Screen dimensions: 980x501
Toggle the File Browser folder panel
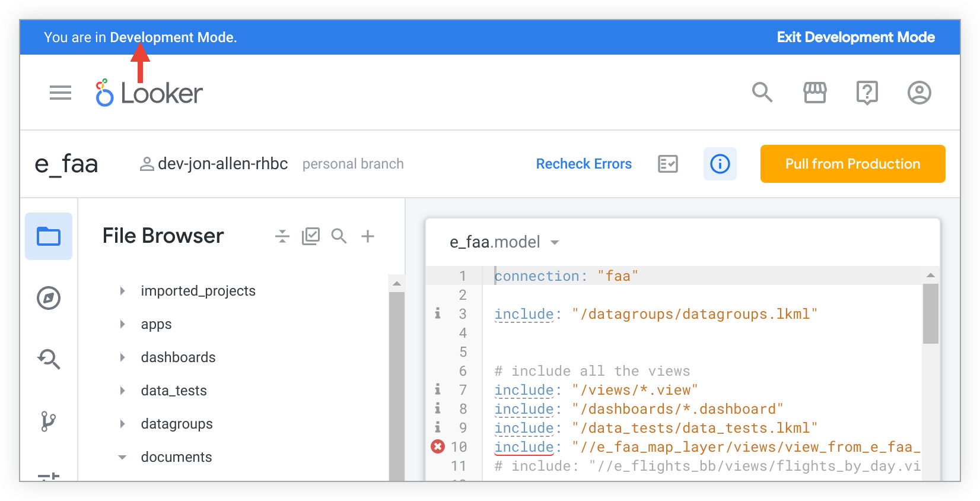(x=49, y=236)
